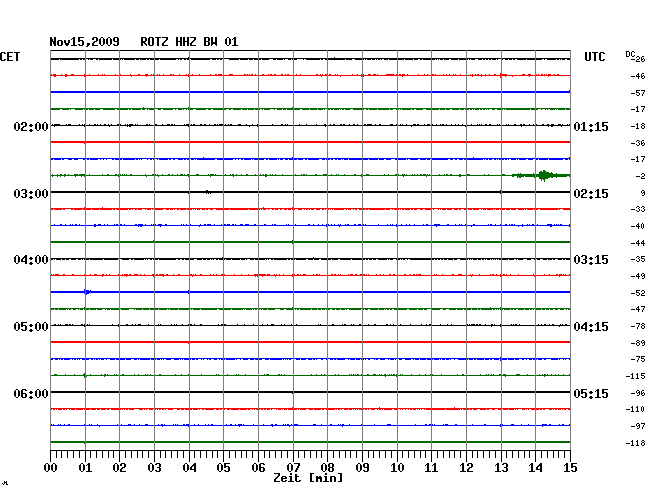The width and height of the screenshot is (650, 494).
Task: Click the 02 minute axis tick label
Action: point(119,467)
